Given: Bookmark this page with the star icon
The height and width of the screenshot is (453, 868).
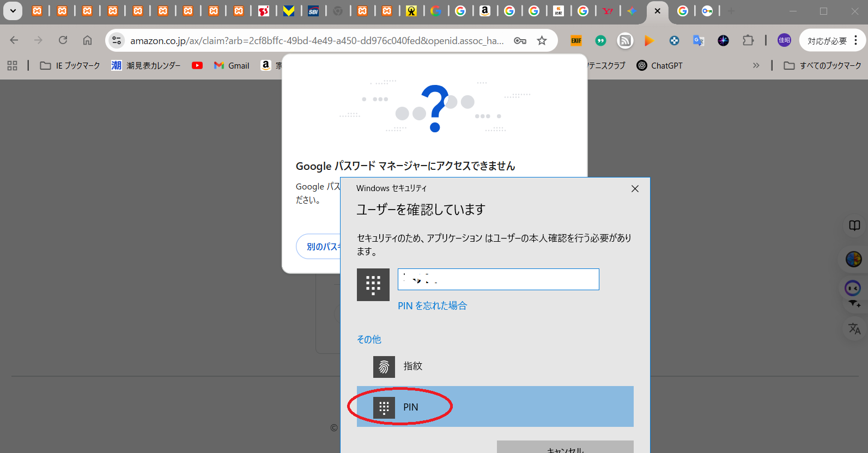Looking at the screenshot, I should (x=542, y=41).
